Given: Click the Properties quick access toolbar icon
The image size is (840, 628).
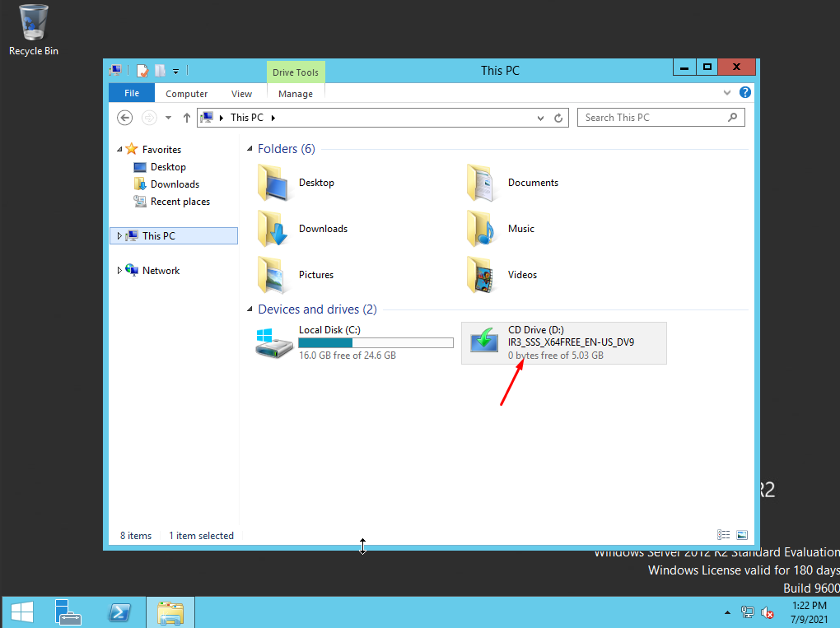Looking at the screenshot, I should coord(142,71).
